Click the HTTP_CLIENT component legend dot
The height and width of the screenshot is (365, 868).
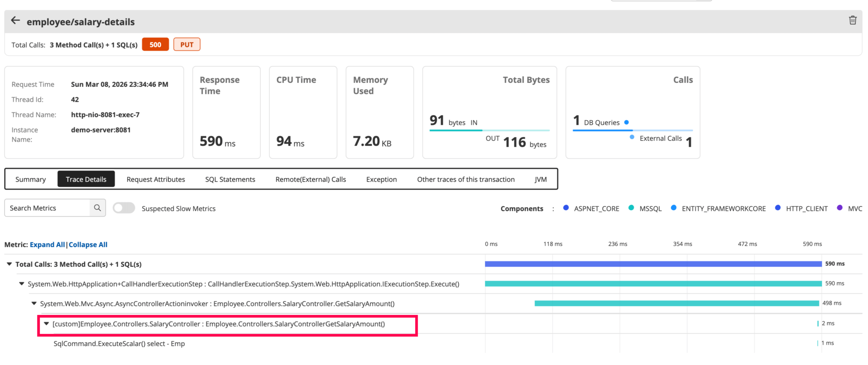tap(778, 208)
